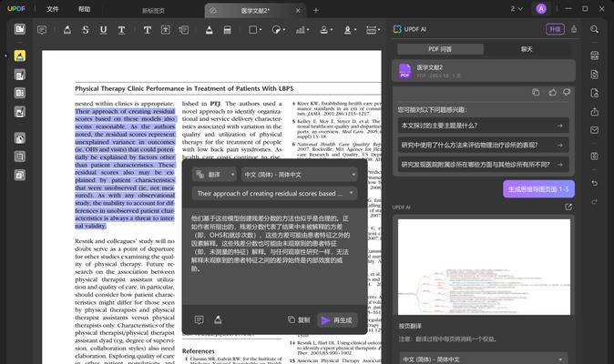Give thumbs up to AI response

click(x=552, y=93)
